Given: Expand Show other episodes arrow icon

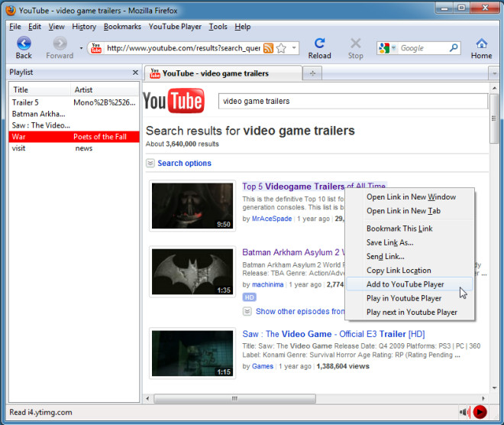Looking at the screenshot, I should [x=247, y=311].
